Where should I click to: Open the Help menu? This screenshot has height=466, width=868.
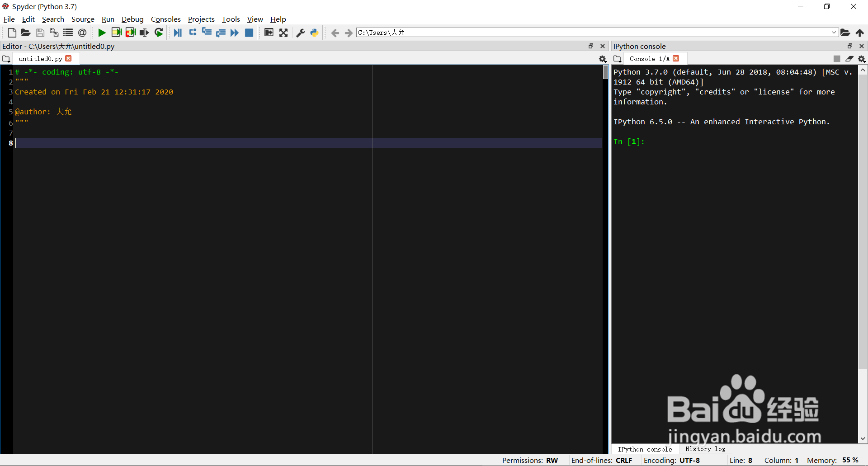[278, 19]
